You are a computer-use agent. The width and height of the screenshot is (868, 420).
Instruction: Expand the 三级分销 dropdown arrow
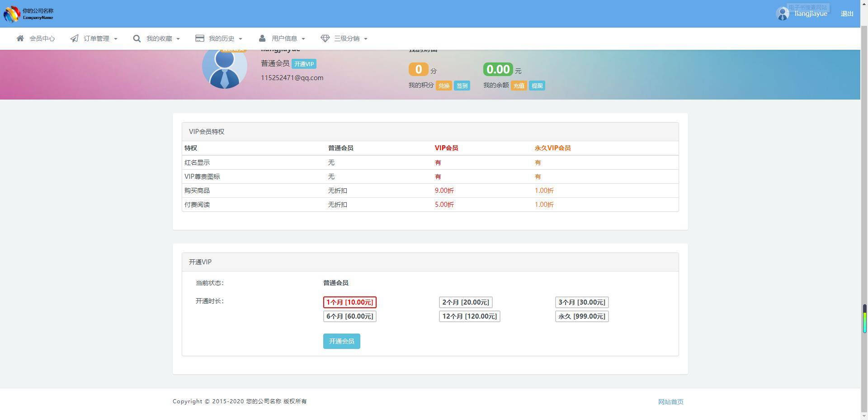coord(366,39)
